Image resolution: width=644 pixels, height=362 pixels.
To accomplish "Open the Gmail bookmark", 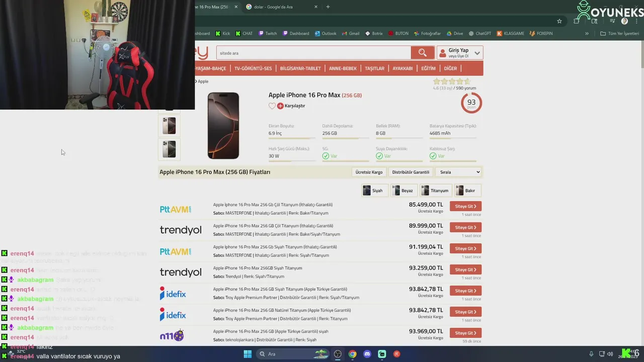I will 351,34.
